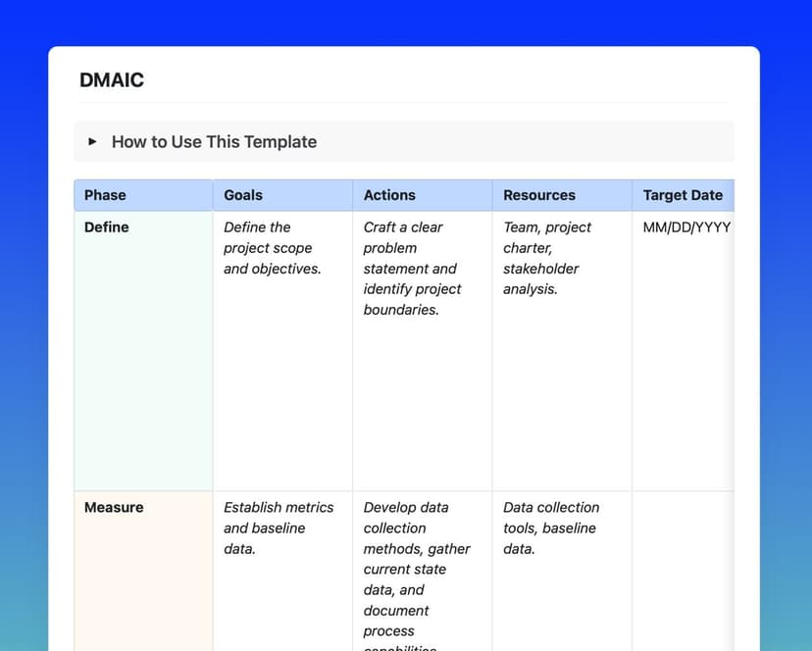The width and height of the screenshot is (812, 651).
Task: Click the Phase column header
Action: (x=104, y=194)
